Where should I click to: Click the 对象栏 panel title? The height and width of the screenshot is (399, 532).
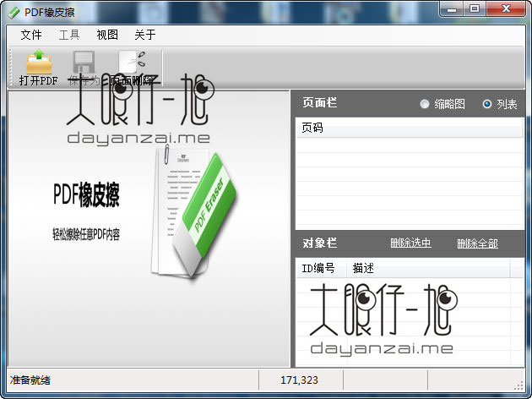pos(319,243)
